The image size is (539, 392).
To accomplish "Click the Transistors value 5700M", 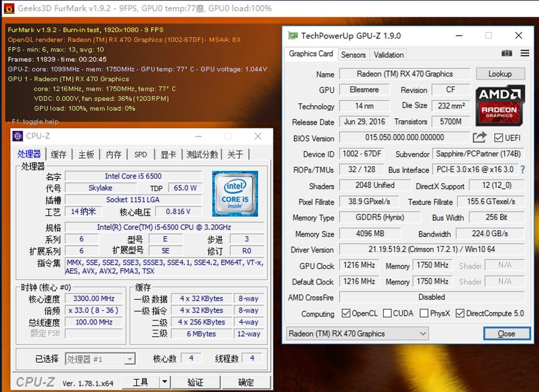I will click(451, 122).
